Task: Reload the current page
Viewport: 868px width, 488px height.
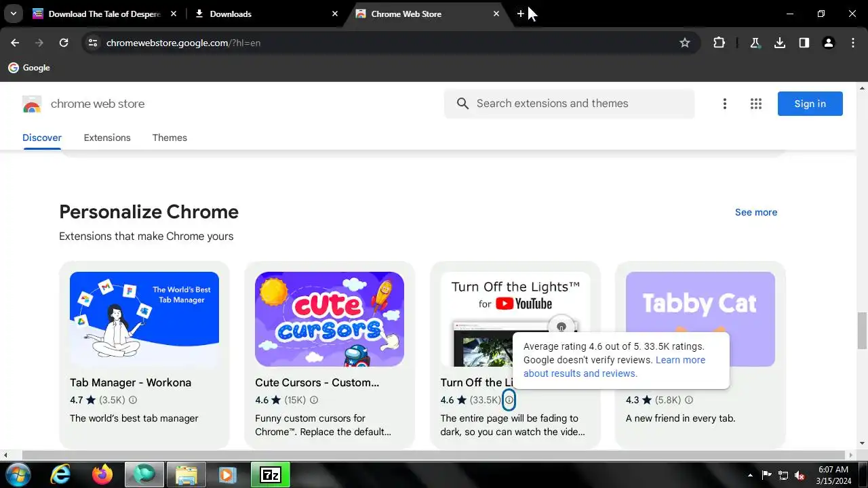Action: (x=64, y=43)
